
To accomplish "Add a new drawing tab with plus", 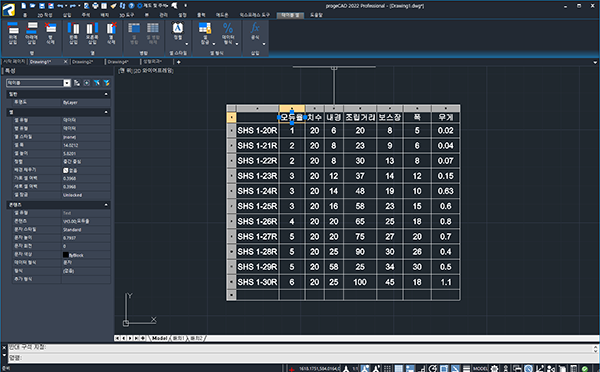I will 178,62.
